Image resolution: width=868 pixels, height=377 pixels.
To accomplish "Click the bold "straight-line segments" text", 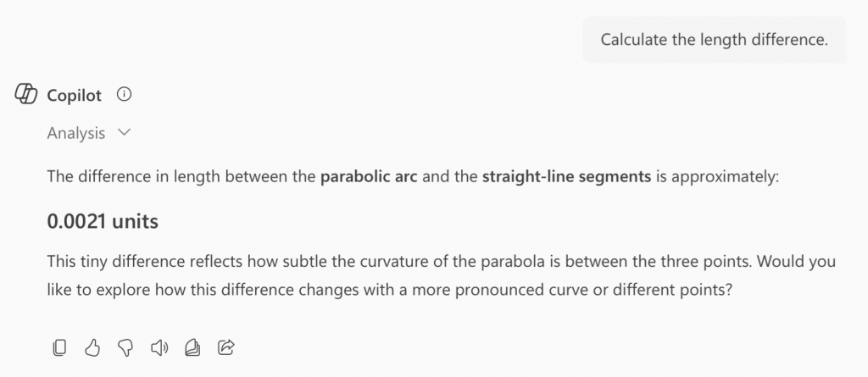I will (566, 177).
